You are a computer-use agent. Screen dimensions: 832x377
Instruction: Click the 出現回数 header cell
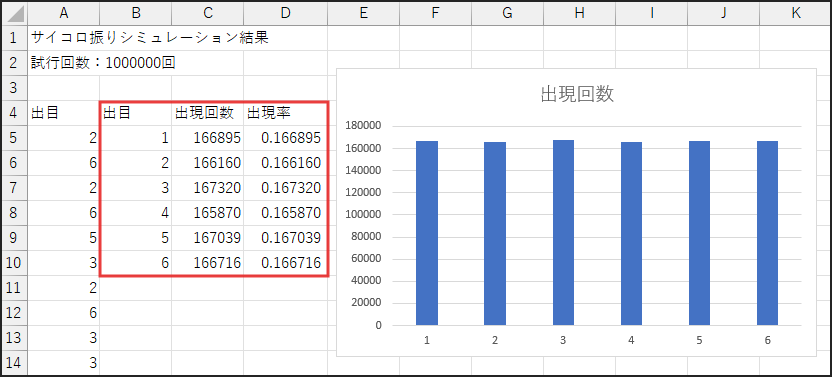[x=207, y=113]
